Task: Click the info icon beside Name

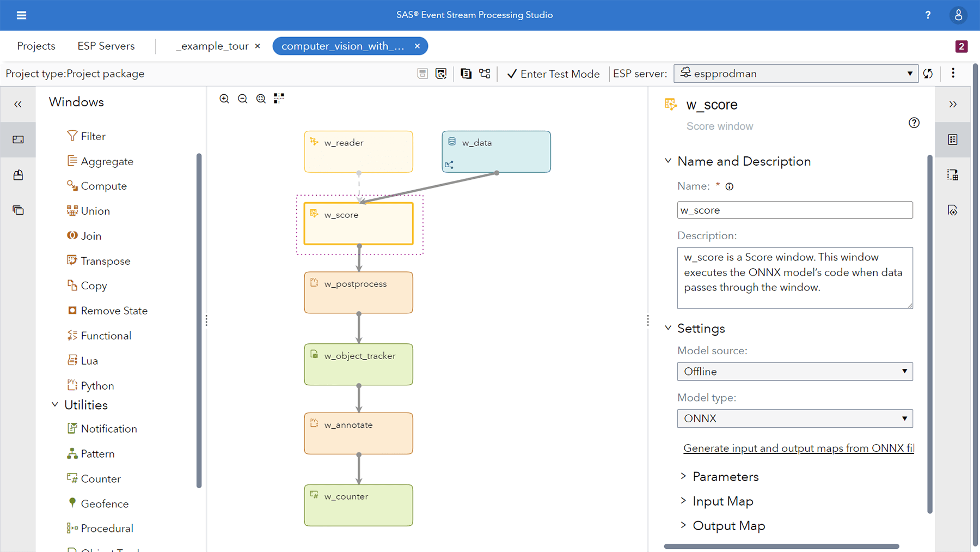Action: click(x=730, y=186)
